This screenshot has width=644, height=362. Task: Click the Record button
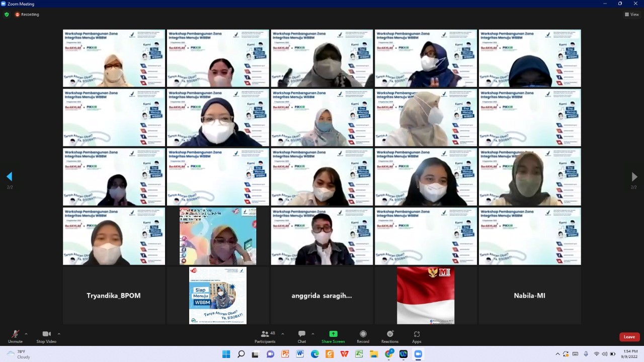pos(363,336)
